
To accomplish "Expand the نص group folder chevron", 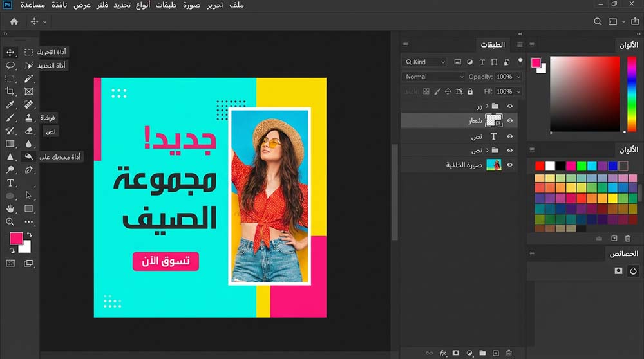I will coord(488,151).
